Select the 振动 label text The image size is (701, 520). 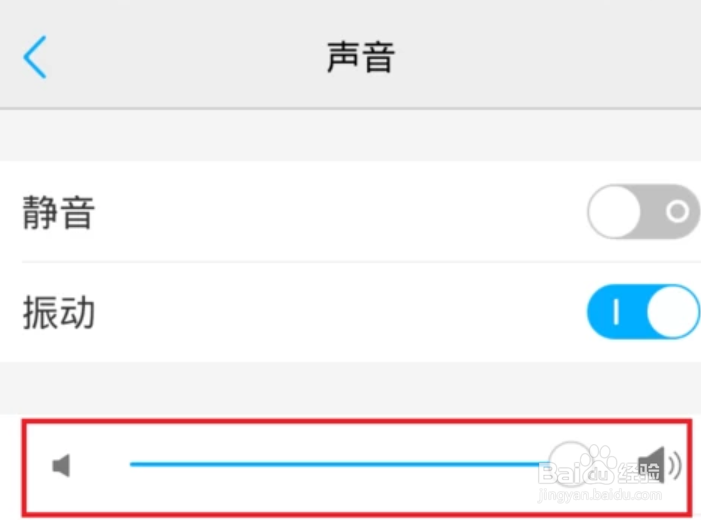click(59, 312)
